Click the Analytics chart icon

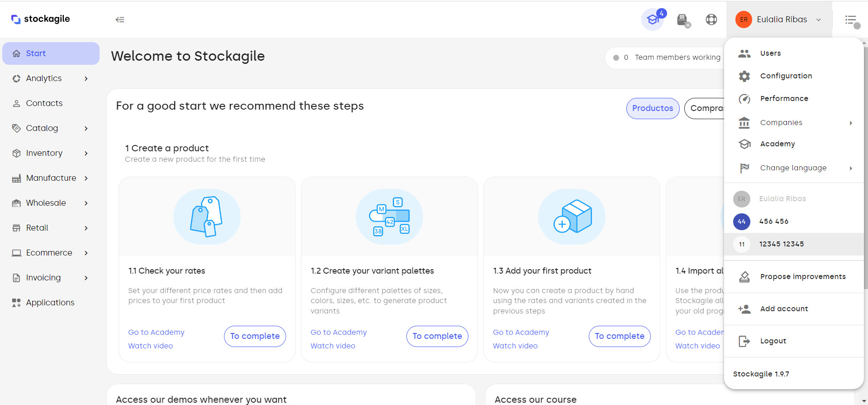(x=17, y=78)
